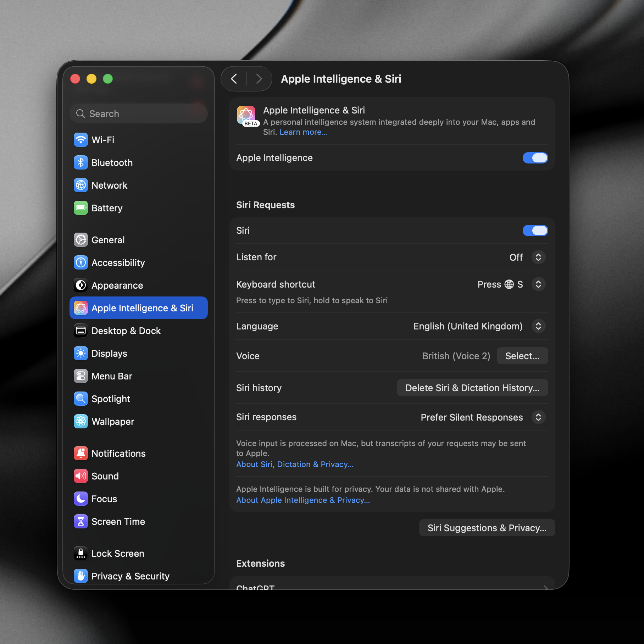Click 'Press to type to Siri' hint text
The image size is (644, 644).
tap(312, 300)
